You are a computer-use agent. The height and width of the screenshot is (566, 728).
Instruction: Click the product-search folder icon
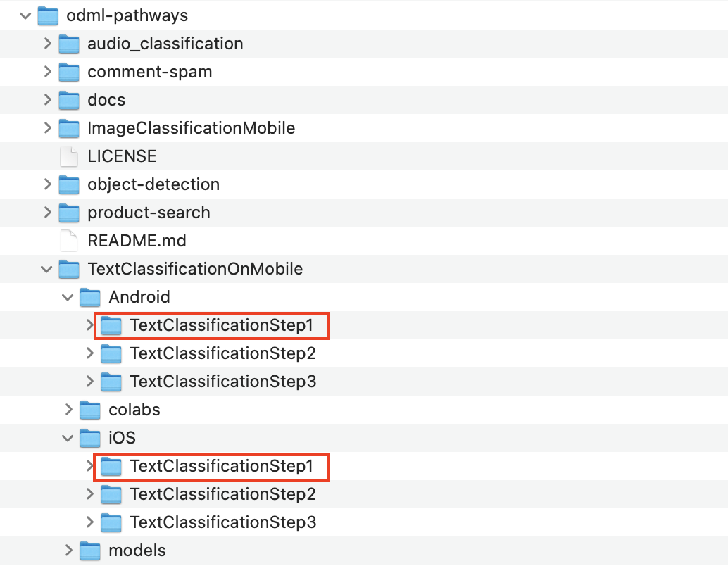click(x=69, y=213)
